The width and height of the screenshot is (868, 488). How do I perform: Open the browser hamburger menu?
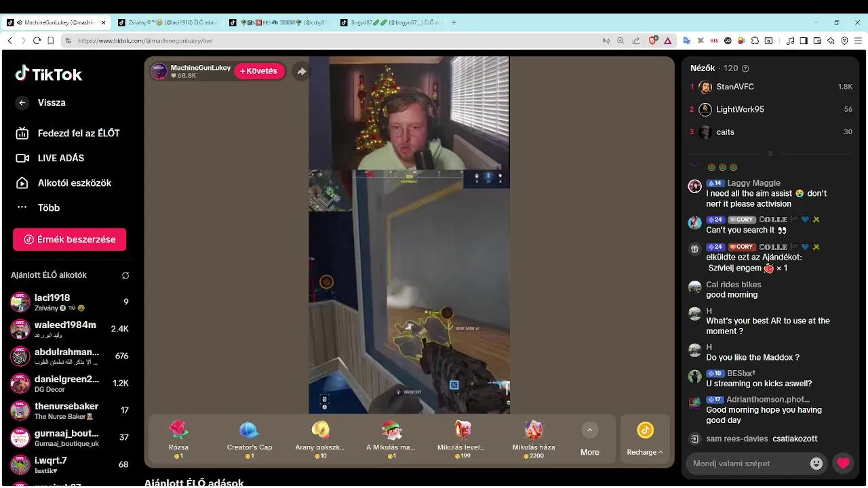pos(858,41)
